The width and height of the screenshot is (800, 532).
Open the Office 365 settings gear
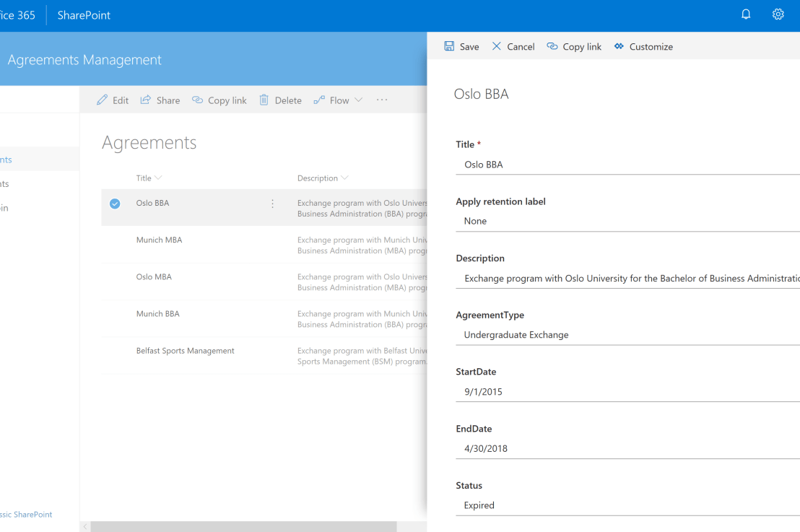coord(778,14)
